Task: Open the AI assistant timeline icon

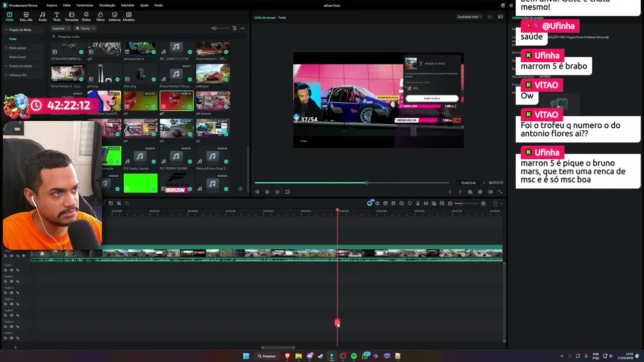Action: [370, 203]
